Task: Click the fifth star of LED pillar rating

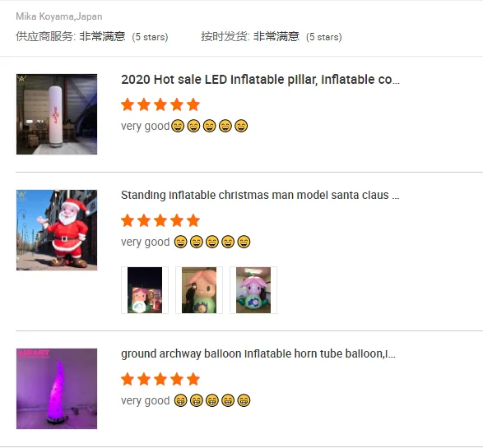Action: point(193,104)
